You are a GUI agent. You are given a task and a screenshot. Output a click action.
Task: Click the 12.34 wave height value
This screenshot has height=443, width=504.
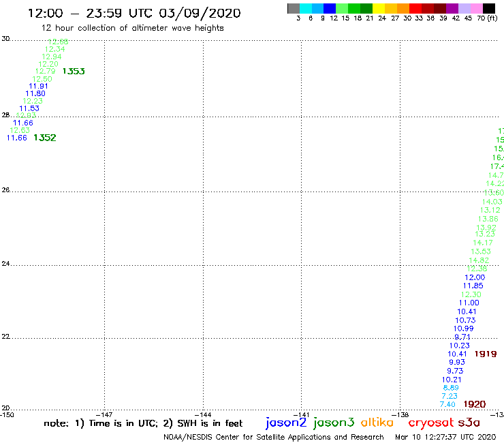coord(55,49)
